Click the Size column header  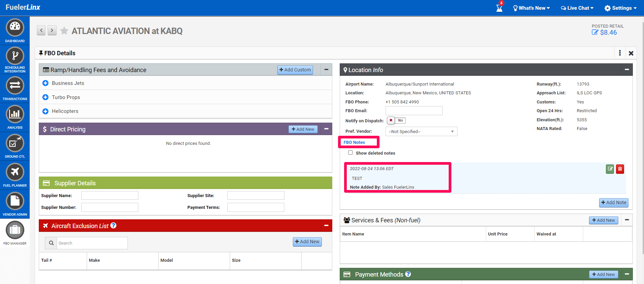coord(236,260)
